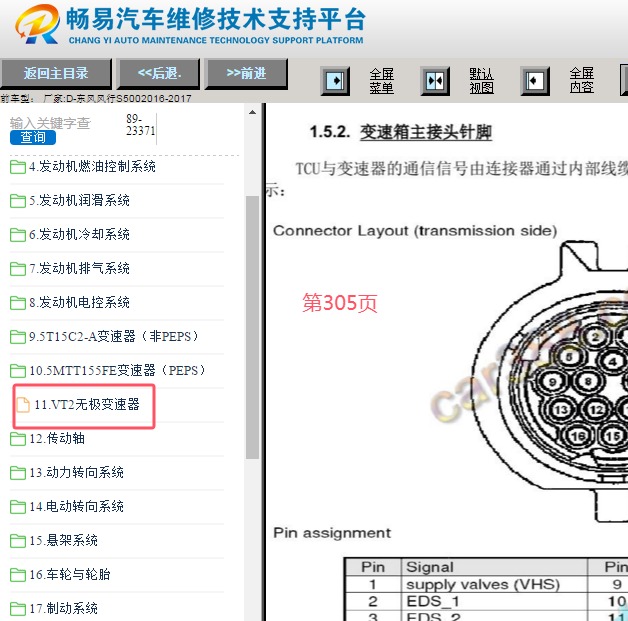Viewport: 628px width, 621px height.
Task: Open folder 8.发动机电控系统
Action: [x=79, y=302]
